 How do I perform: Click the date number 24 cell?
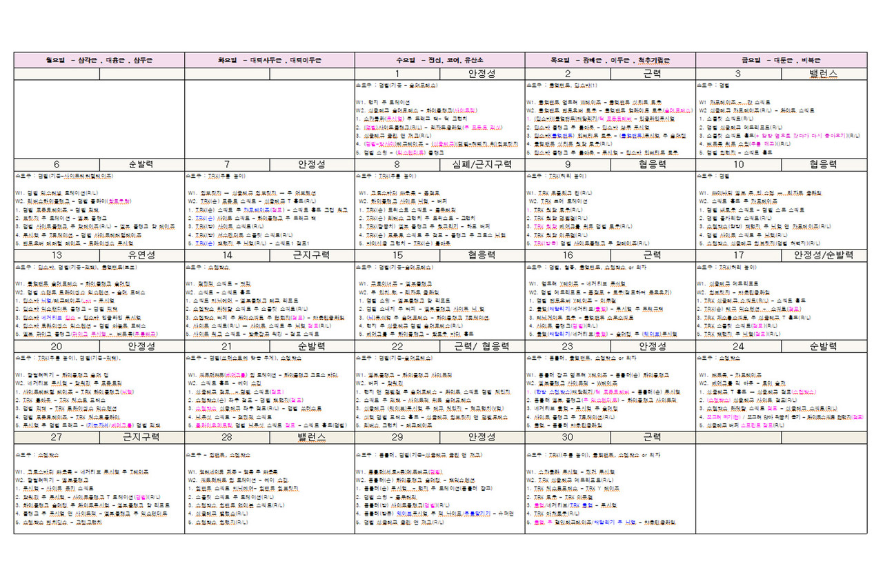738,346
